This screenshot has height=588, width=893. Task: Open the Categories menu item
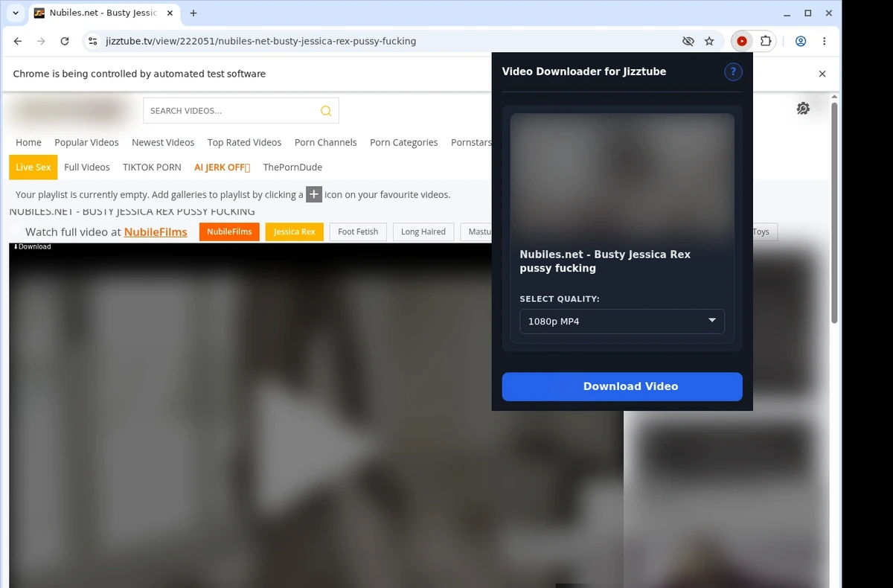403,142
